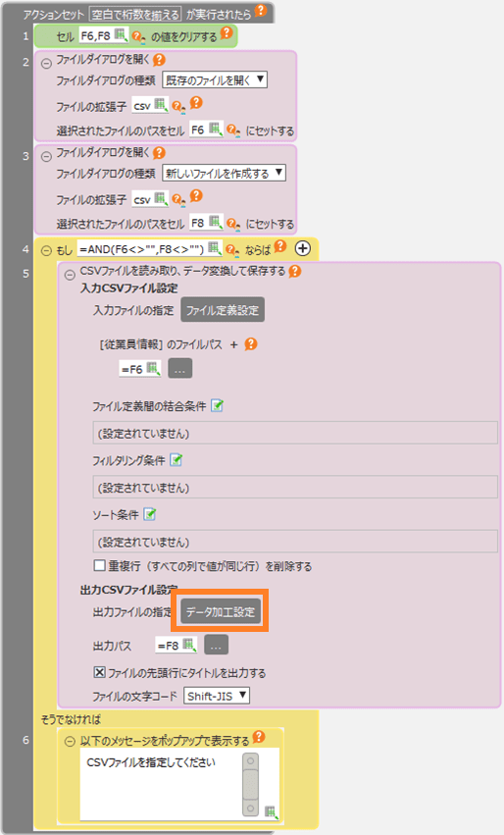Select row number 1 in the gutter
Viewport: 504px width, 835px height.
click(25, 36)
